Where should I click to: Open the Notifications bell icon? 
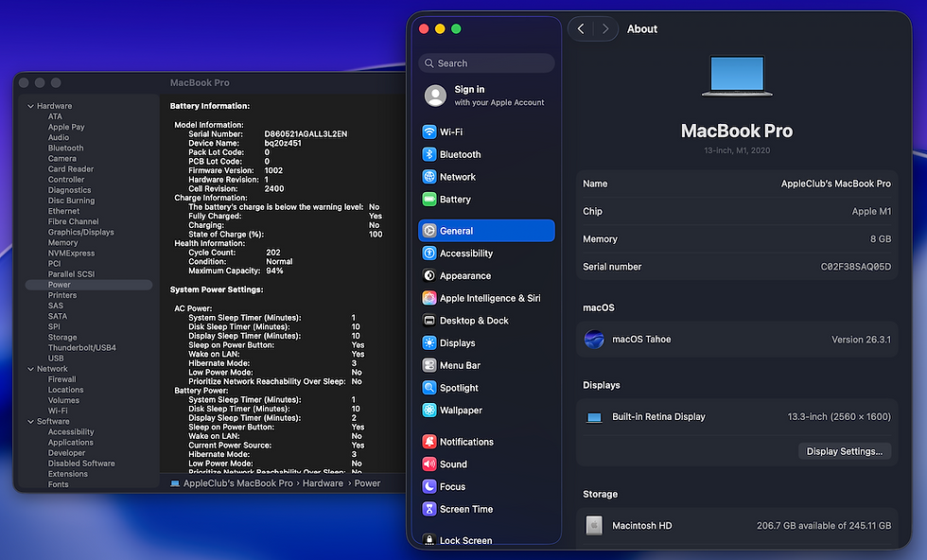click(x=429, y=442)
